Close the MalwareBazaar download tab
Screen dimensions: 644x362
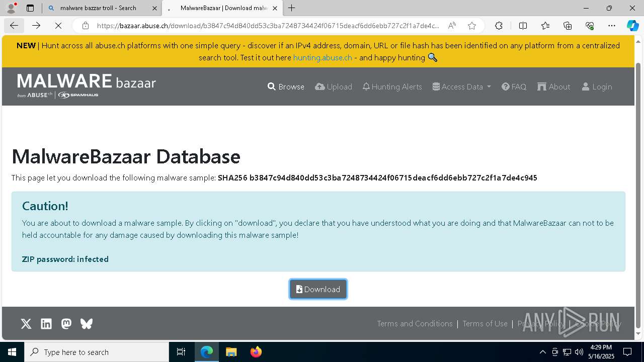click(275, 8)
